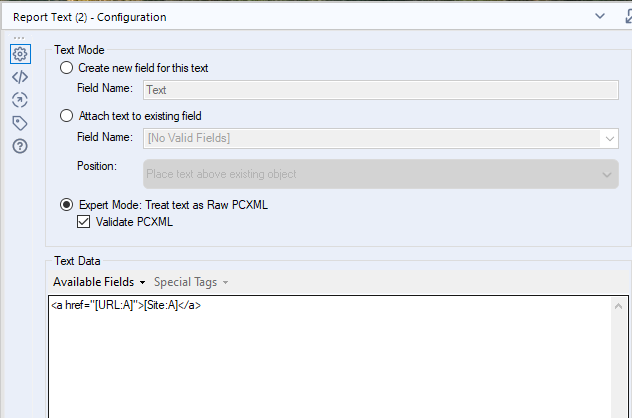Uncheck Validate PCXML checkbox

[x=84, y=222]
